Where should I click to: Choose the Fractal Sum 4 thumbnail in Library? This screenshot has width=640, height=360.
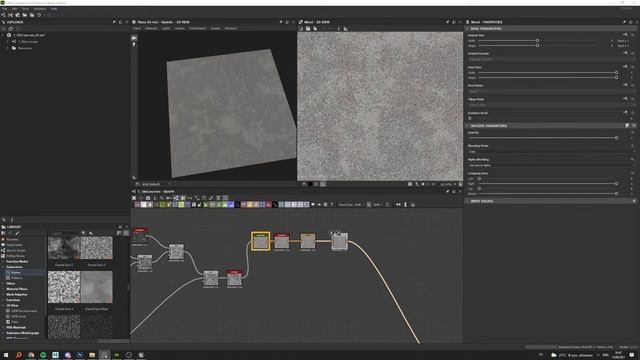pyautogui.click(x=64, y=287)
